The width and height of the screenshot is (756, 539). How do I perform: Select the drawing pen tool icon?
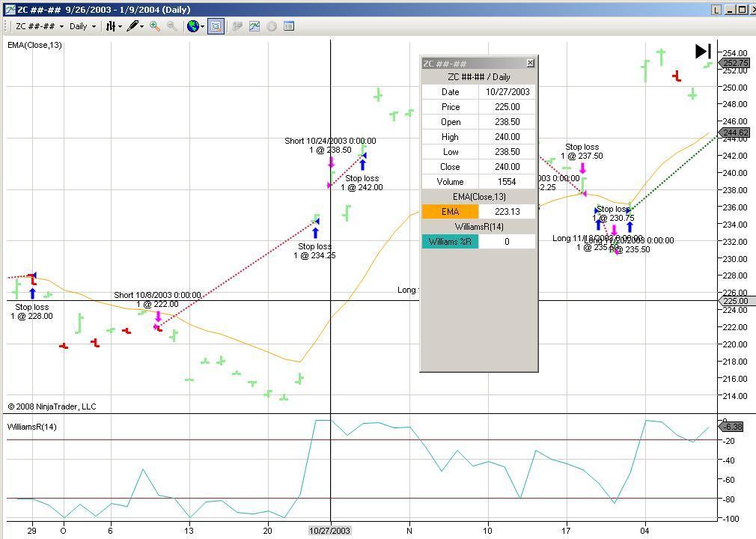132,26
